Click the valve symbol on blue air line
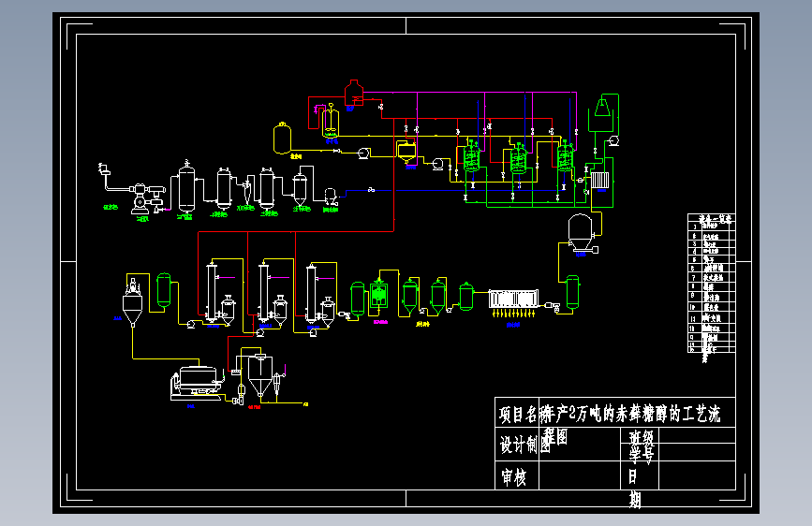This screenshot has width=812, height=526. pyautogui.click(x=371, y=190)
